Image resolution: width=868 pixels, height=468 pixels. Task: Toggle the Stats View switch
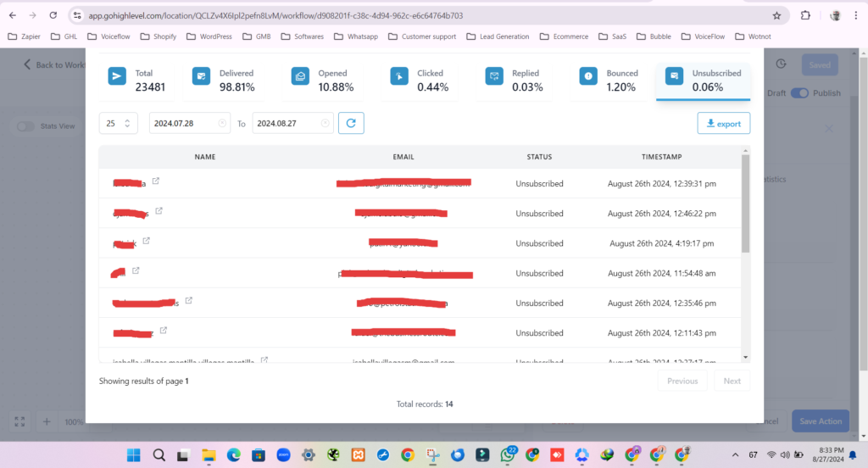(25, 126)
